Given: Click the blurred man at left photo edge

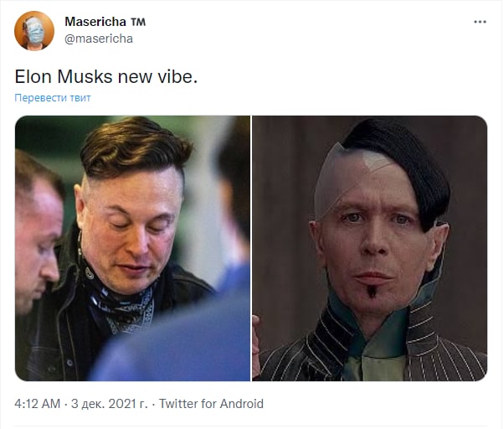Looking at the screenshot, I should tap(37, 231).
